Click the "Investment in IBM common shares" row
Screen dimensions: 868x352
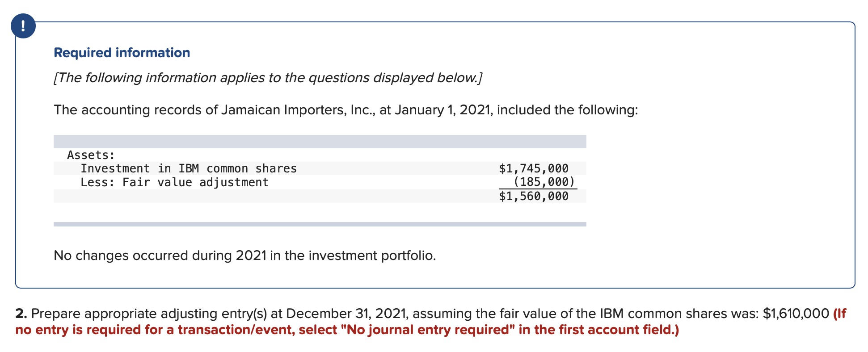320,168
